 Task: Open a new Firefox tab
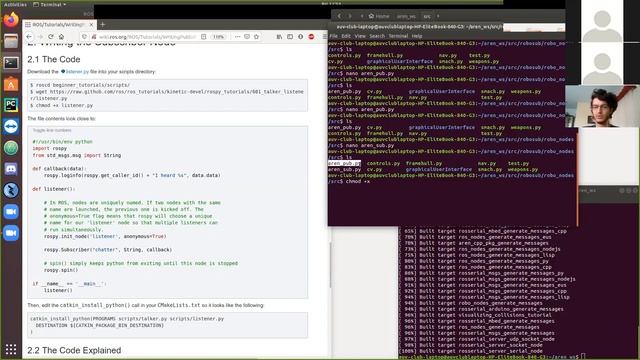pos(102,24)
